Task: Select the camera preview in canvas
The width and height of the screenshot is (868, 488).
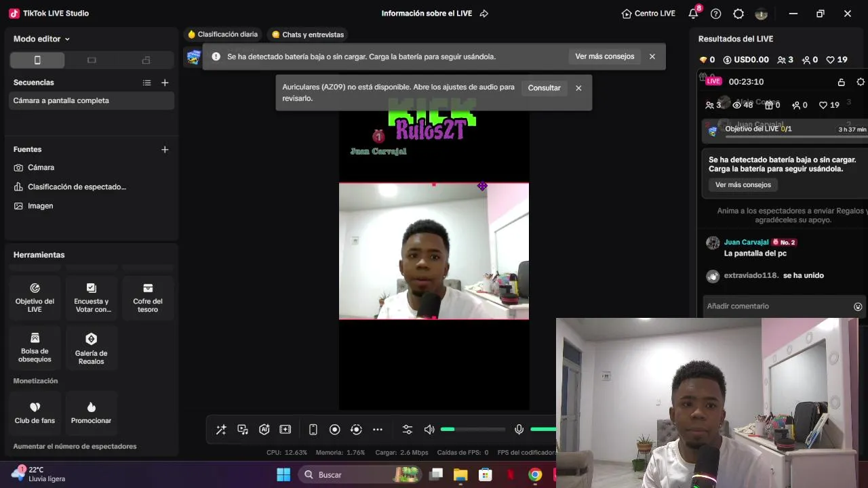Action: [434, 251]
